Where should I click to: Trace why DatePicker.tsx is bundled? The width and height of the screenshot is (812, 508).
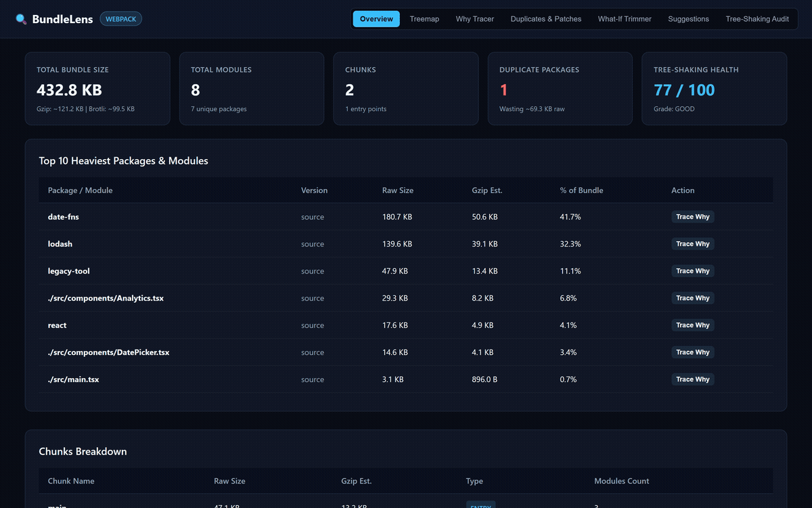tap(693, 352)
